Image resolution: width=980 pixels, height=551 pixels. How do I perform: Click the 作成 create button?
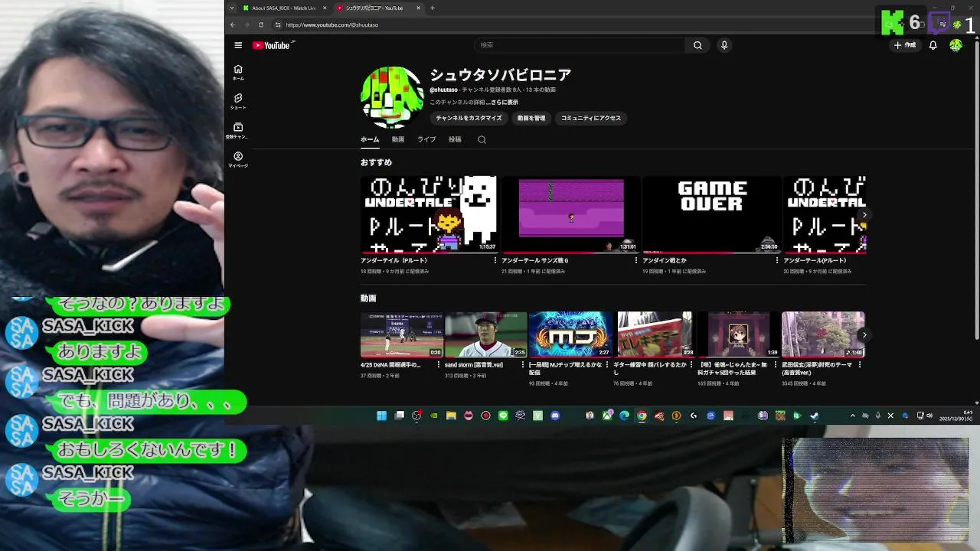pyautogui.click(x=904, y=45)
